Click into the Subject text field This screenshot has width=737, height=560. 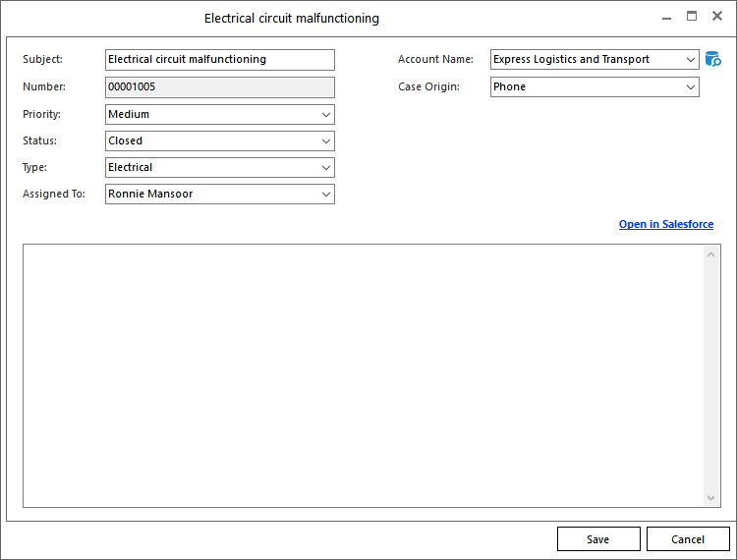(x=219, y=60)
